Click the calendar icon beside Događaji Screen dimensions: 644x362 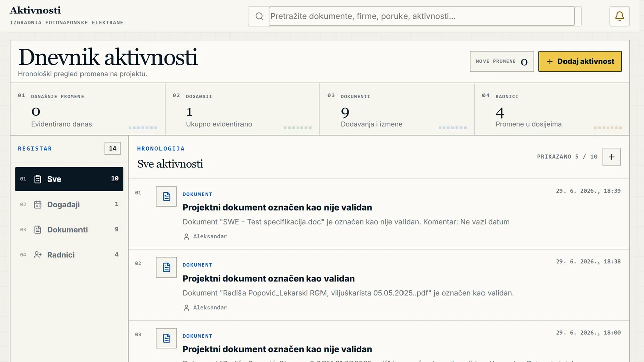[38, 204]
